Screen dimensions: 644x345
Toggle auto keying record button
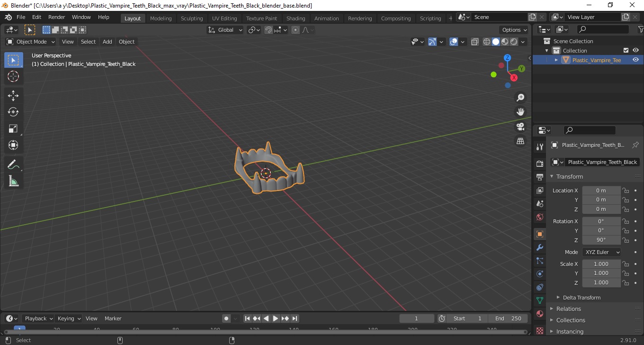coord(226,318)
